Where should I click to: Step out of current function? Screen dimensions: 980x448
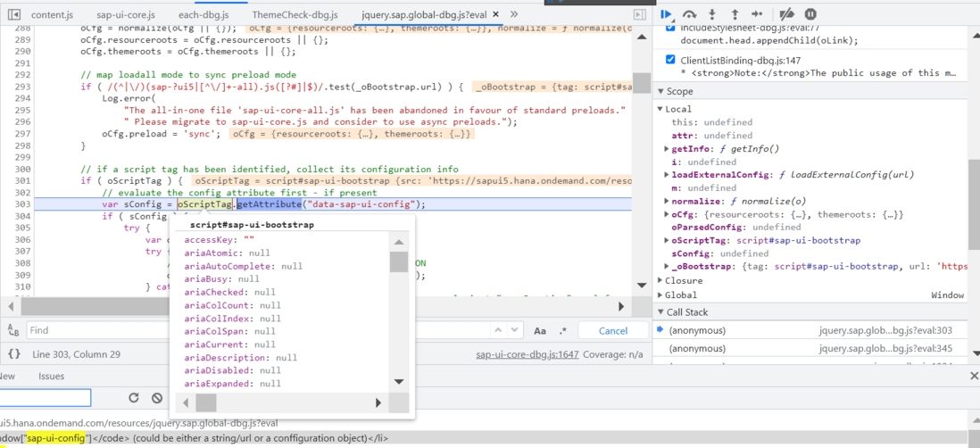735,13
